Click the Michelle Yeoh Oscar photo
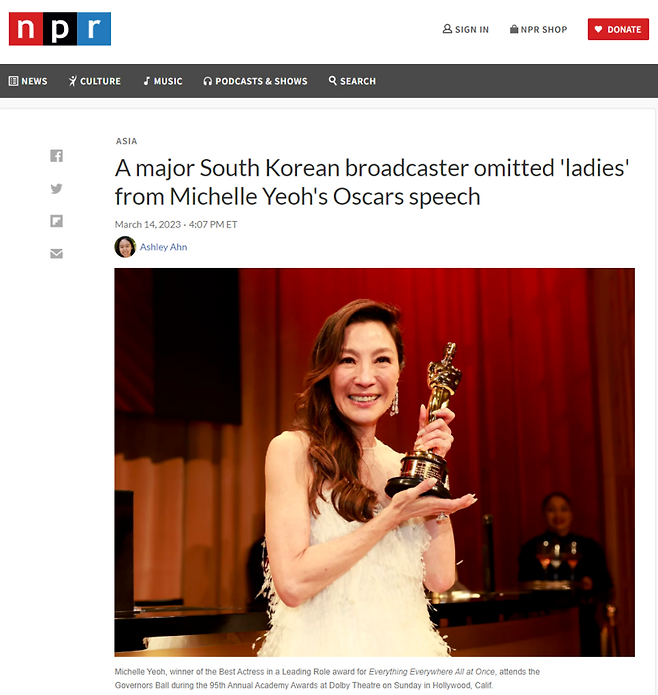 click(374, 462)
